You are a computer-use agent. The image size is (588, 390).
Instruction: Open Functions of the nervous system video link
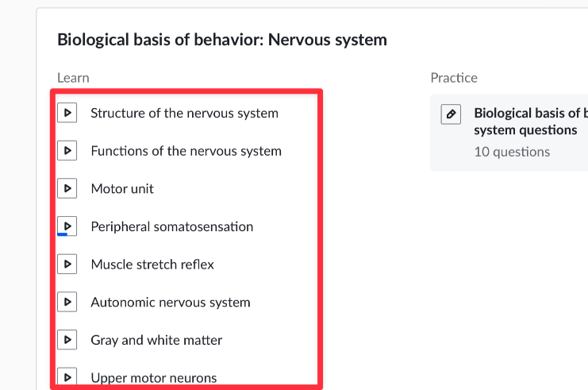point(186,151)
